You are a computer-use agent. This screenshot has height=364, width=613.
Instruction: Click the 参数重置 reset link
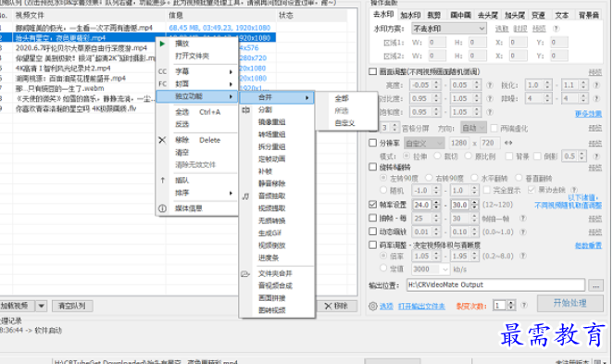tap(588, 245)
